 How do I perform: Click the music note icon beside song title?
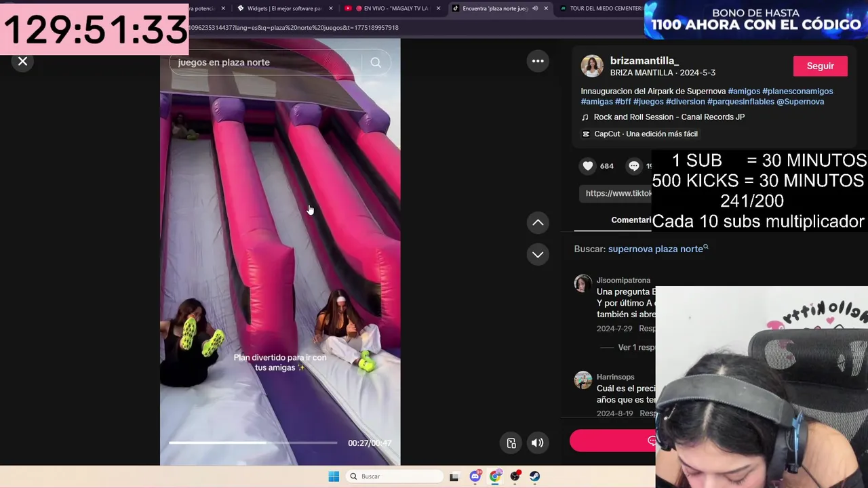585,117
